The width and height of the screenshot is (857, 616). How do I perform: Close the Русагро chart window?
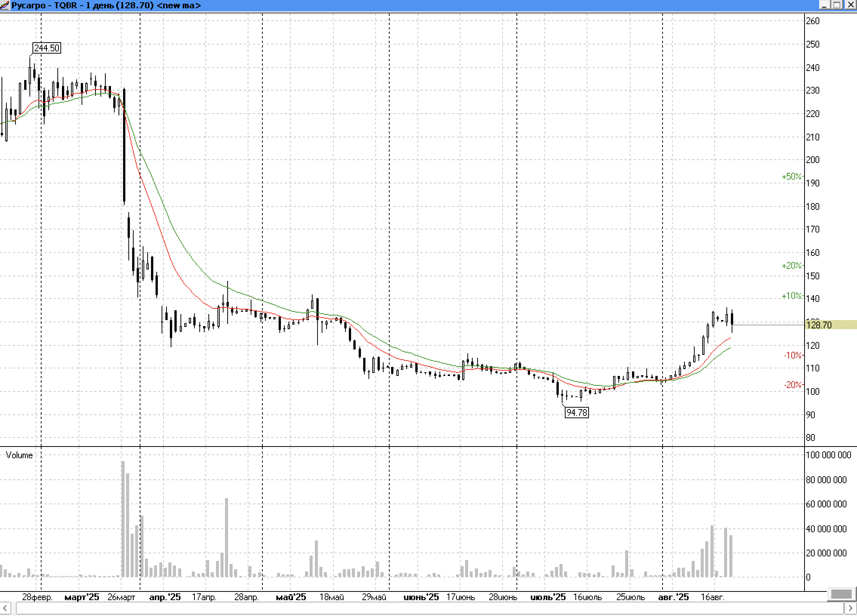point(850,5)
